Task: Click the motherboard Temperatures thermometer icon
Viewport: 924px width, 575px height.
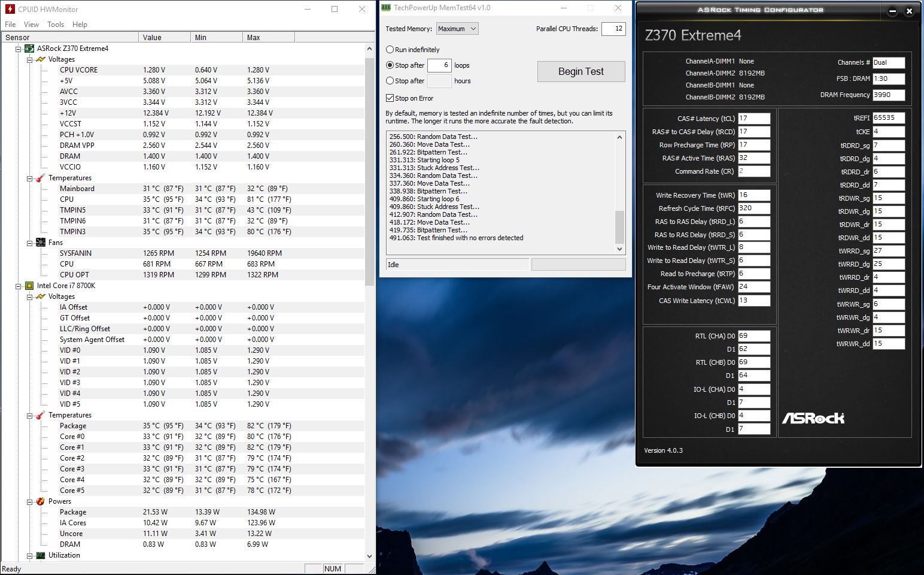Action: (41, 178)
